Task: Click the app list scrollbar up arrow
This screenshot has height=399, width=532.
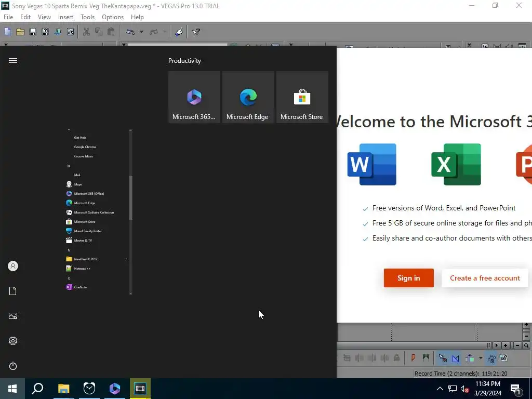Action: pos(130,130)
